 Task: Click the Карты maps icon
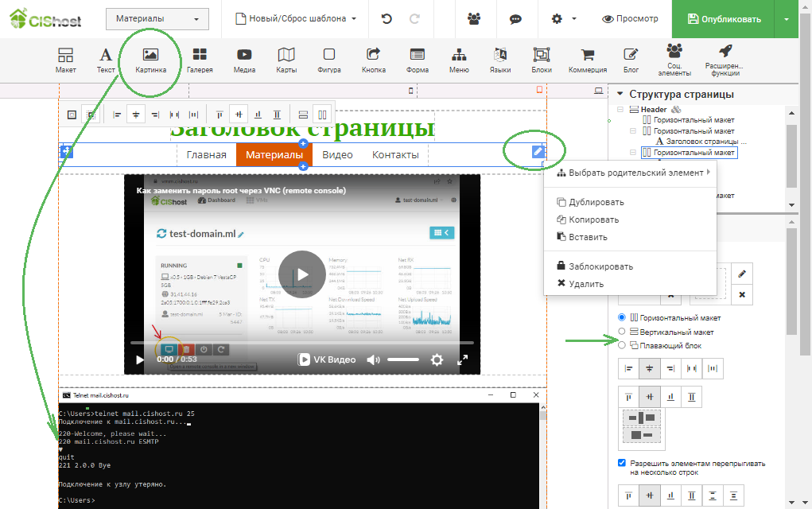click(x=286, y=60)
